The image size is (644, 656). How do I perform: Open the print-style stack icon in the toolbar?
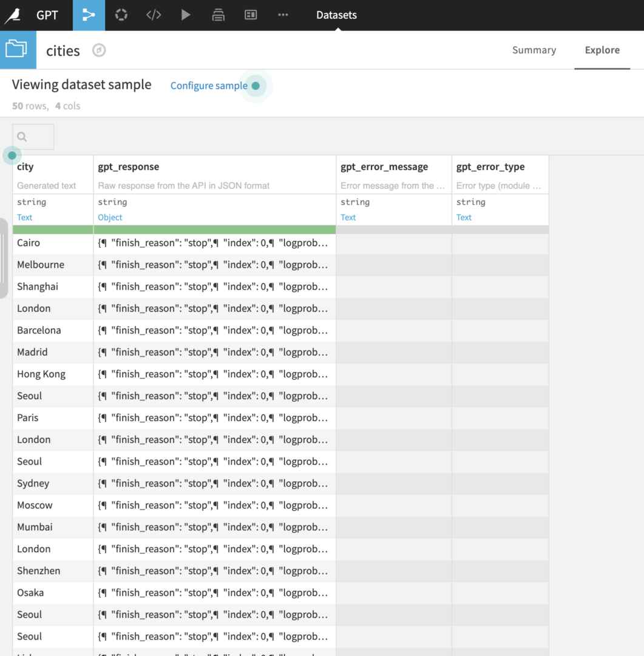218,15
